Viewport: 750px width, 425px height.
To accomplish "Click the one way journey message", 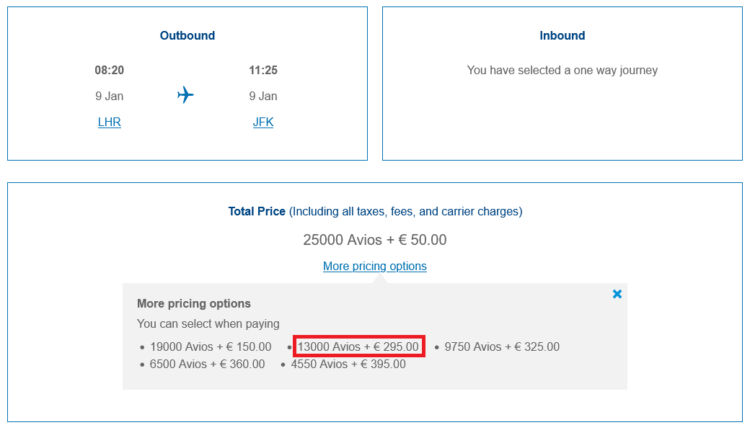I will (562, 71).
